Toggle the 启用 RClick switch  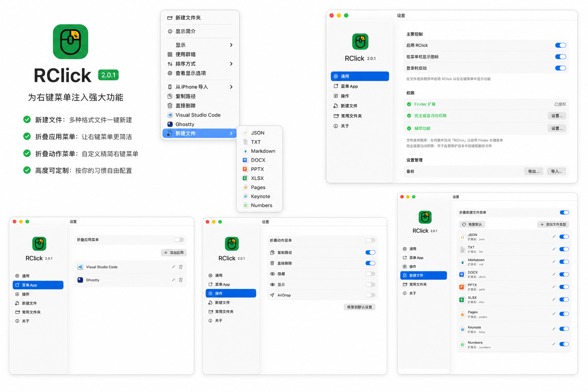point(560,45)
